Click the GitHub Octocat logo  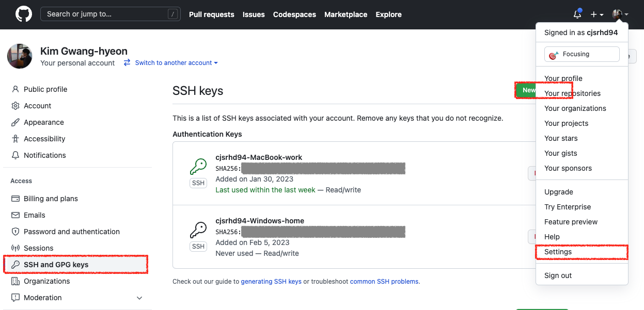coord(23,14)
